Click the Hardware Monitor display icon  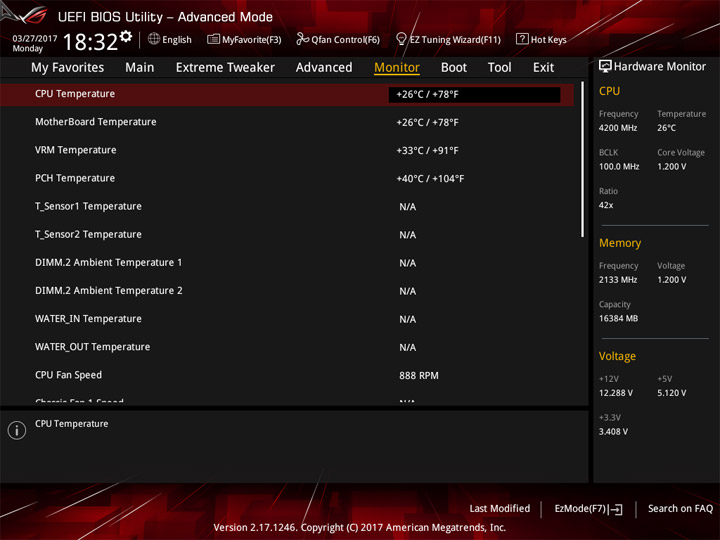(605, 67)
